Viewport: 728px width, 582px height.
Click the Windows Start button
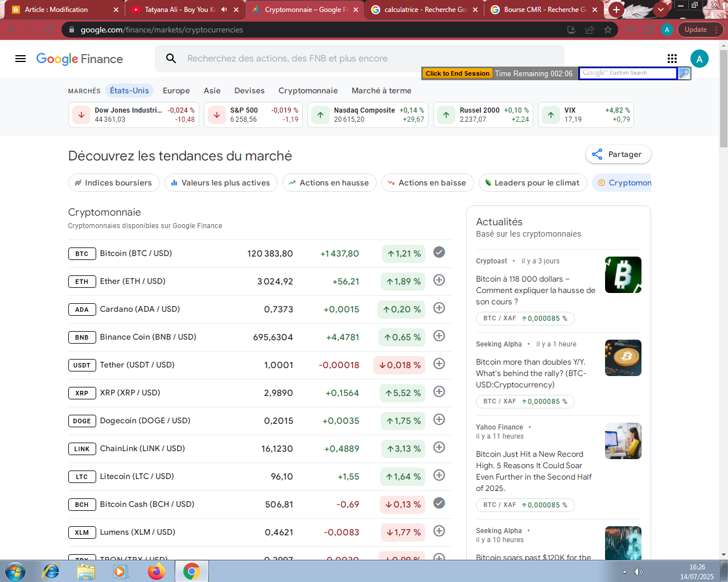pyautogui.click(x=15, y=571)
